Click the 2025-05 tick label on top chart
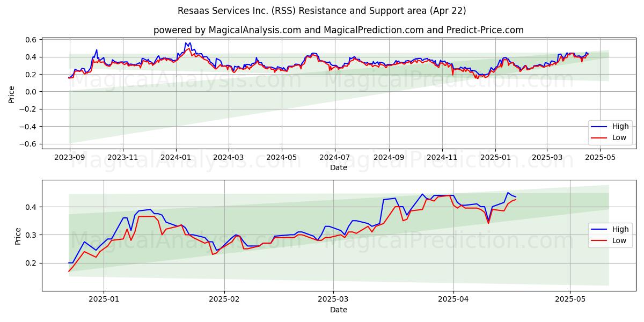644x322 pixels. click(600, 157)
